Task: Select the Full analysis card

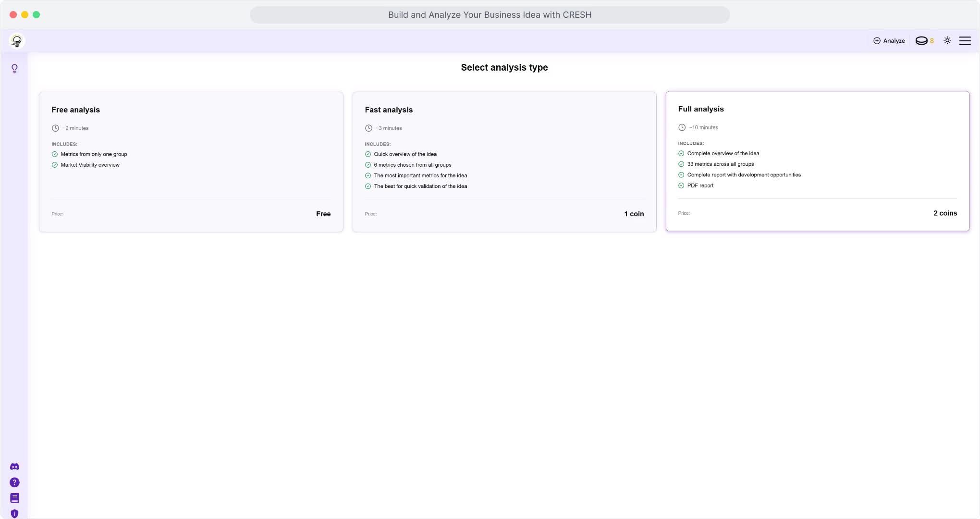Action: point(817,161)
